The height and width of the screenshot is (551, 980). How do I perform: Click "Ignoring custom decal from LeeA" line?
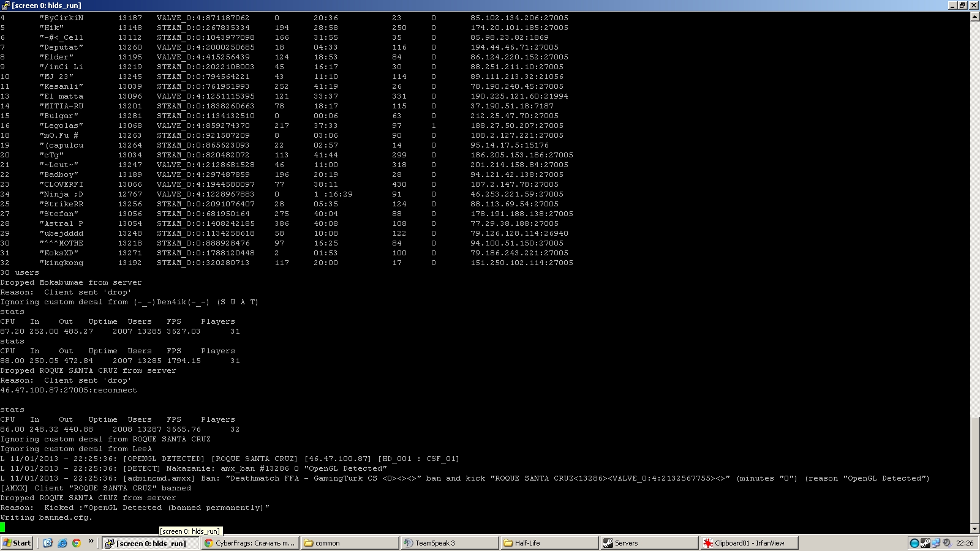tap(76, 449)
